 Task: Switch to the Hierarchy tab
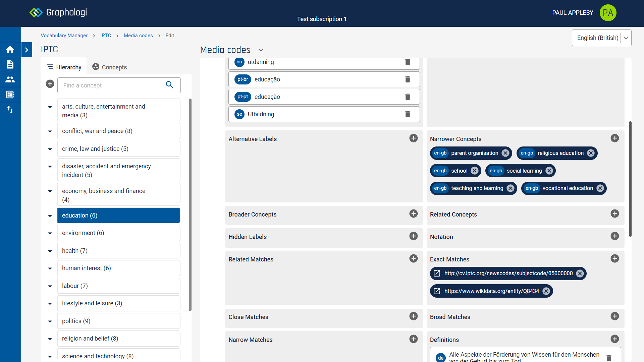(64, 67)
